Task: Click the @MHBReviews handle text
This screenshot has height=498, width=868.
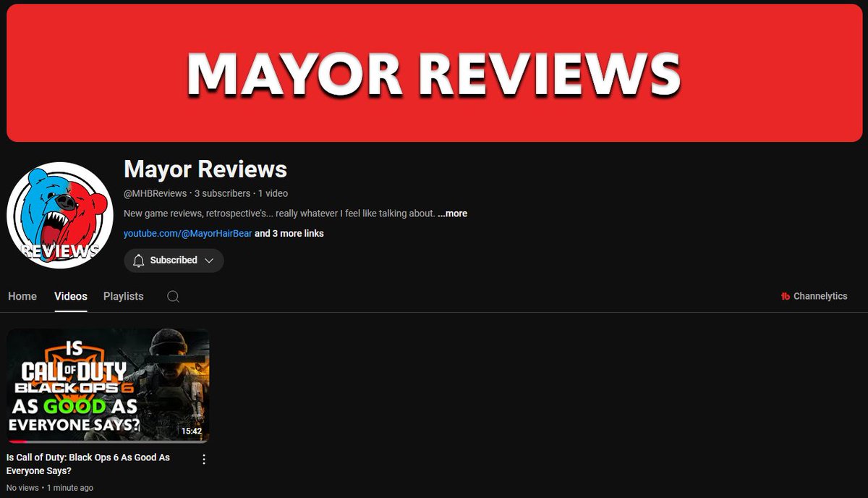Action: point(156,194)
